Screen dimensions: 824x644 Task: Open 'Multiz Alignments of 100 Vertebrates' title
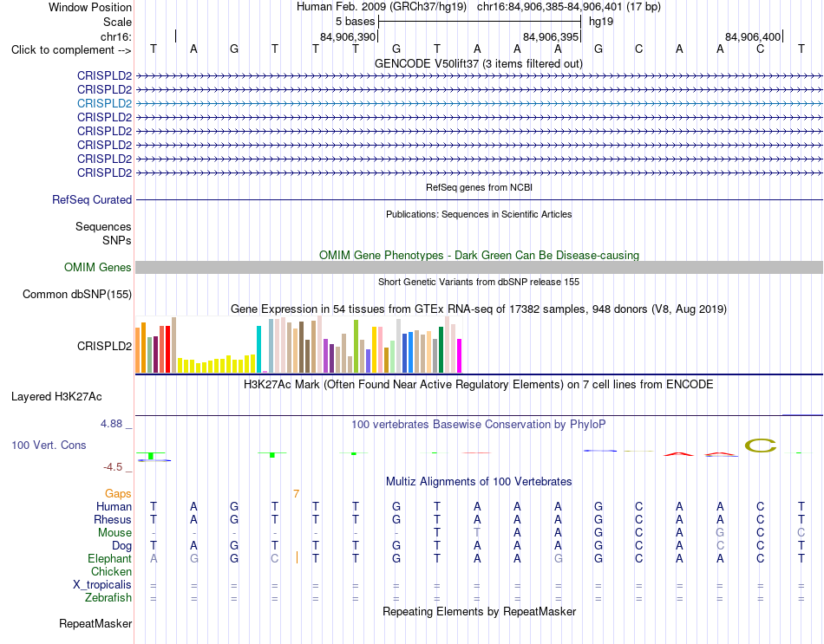pos(479,481)
